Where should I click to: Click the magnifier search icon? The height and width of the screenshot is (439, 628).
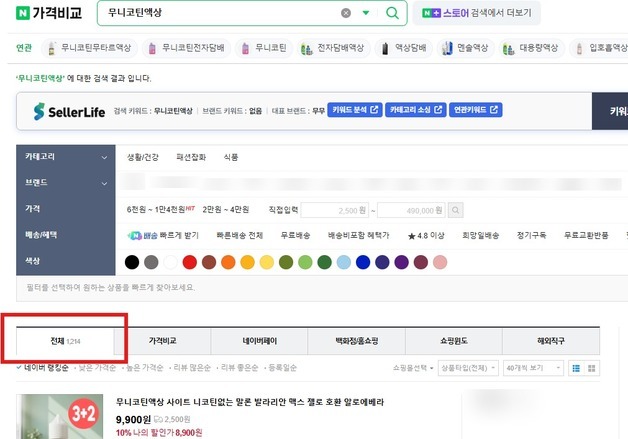coord(392,13)
